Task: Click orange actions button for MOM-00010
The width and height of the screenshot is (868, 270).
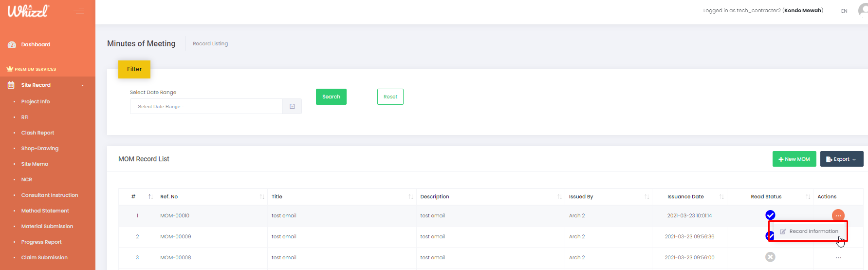Action: (x=838, y=215)
